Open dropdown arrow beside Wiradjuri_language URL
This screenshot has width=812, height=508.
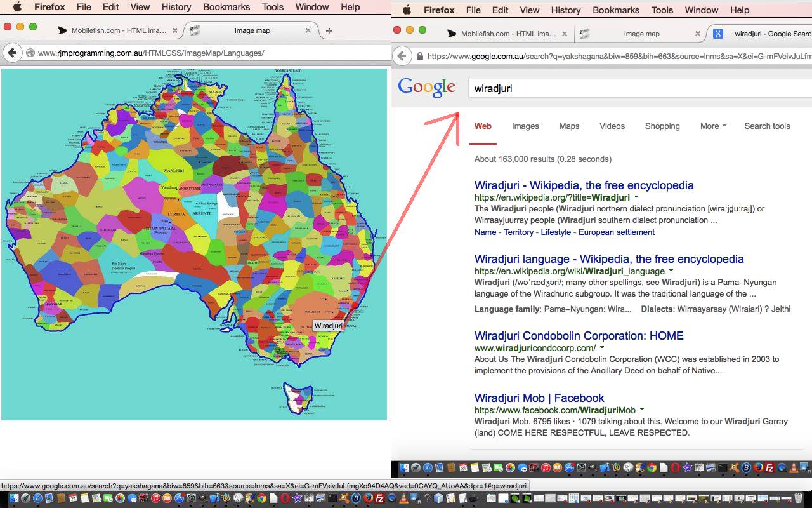[671, 271]
